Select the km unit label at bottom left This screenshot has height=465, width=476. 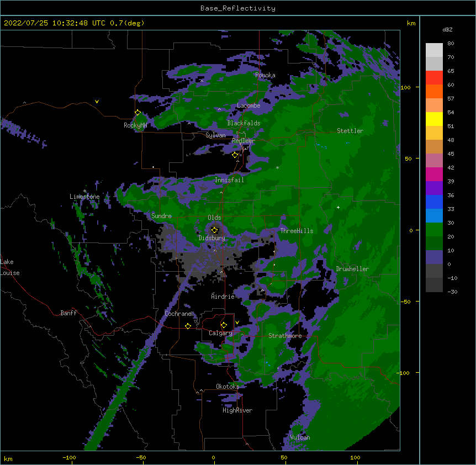(8, 458)
